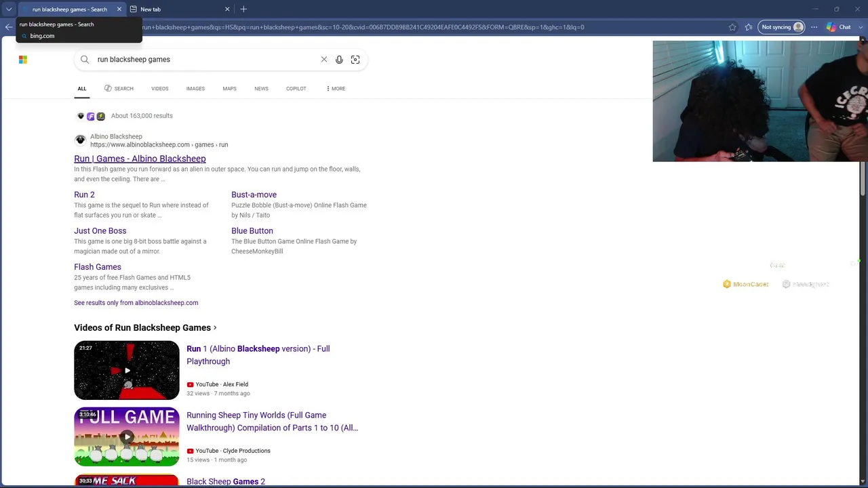Start voice search with microphone icon
The image size is (868, 488).
pyautogui.click(x=339, y=60)
